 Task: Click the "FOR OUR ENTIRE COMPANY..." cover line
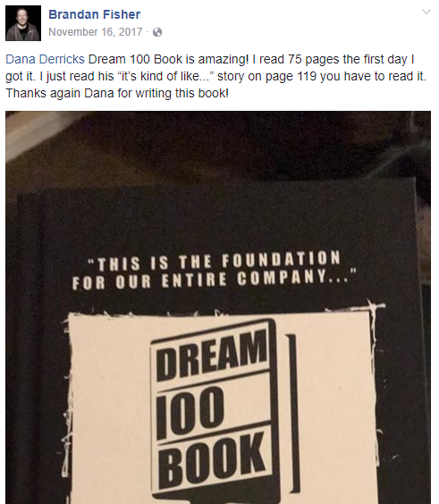214,279
